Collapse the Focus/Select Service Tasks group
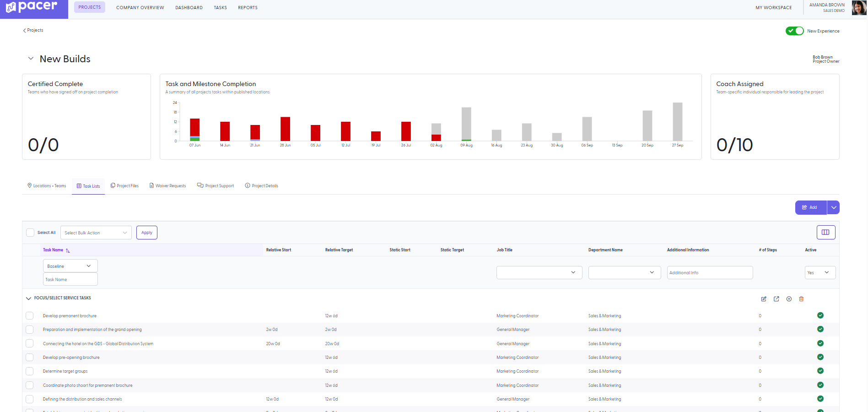This screenshot has height=412, width=868. pyautogui.click(x=28, y=298)
